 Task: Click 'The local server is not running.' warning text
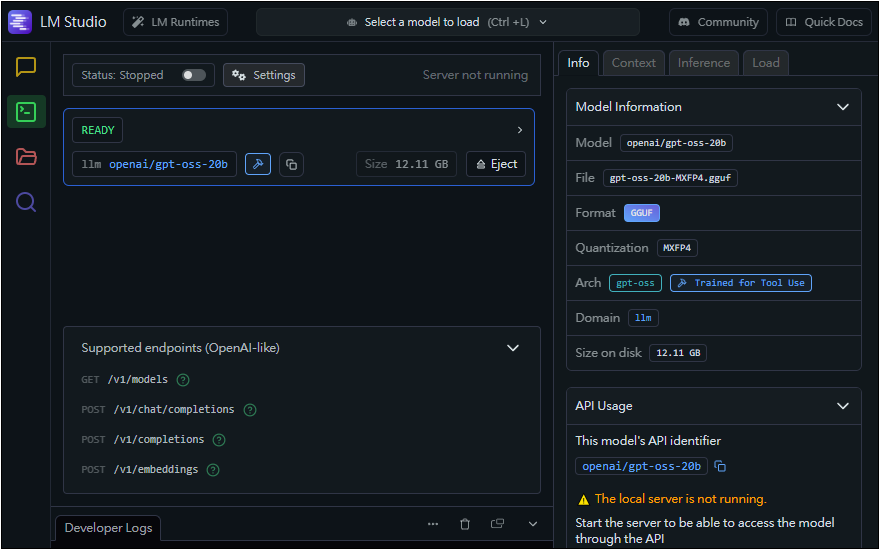[680, 499]
